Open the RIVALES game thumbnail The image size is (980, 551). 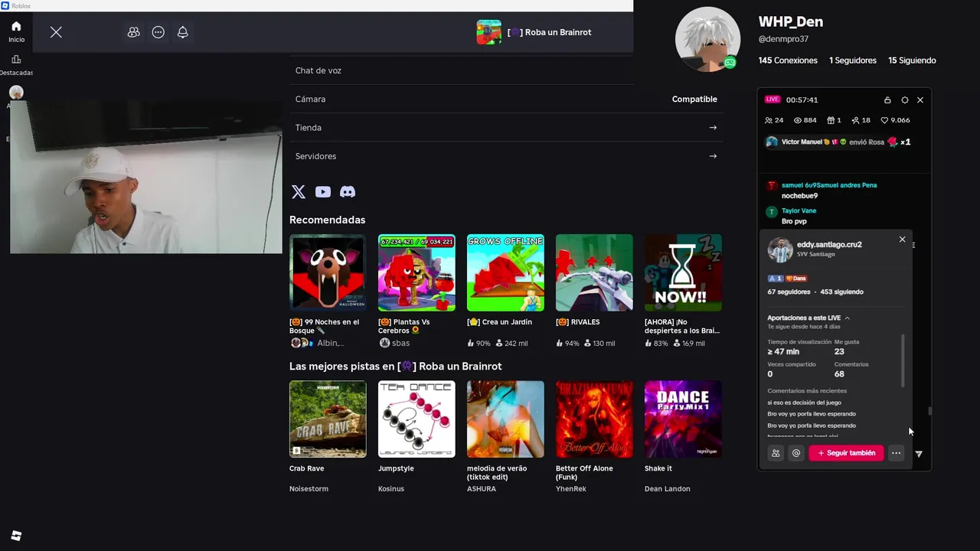coord(594,272)
